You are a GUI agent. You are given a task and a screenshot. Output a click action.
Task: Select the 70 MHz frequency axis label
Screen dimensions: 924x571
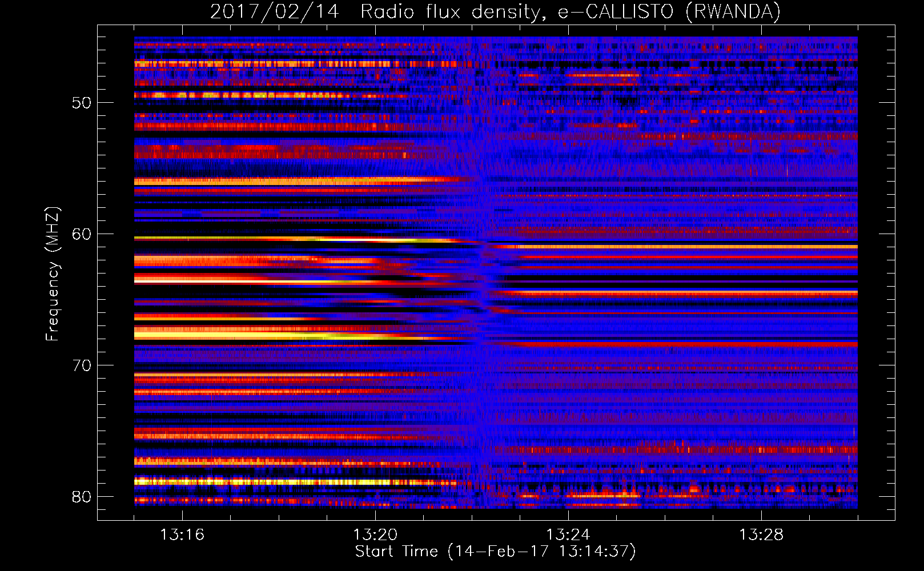coord(82,366)
